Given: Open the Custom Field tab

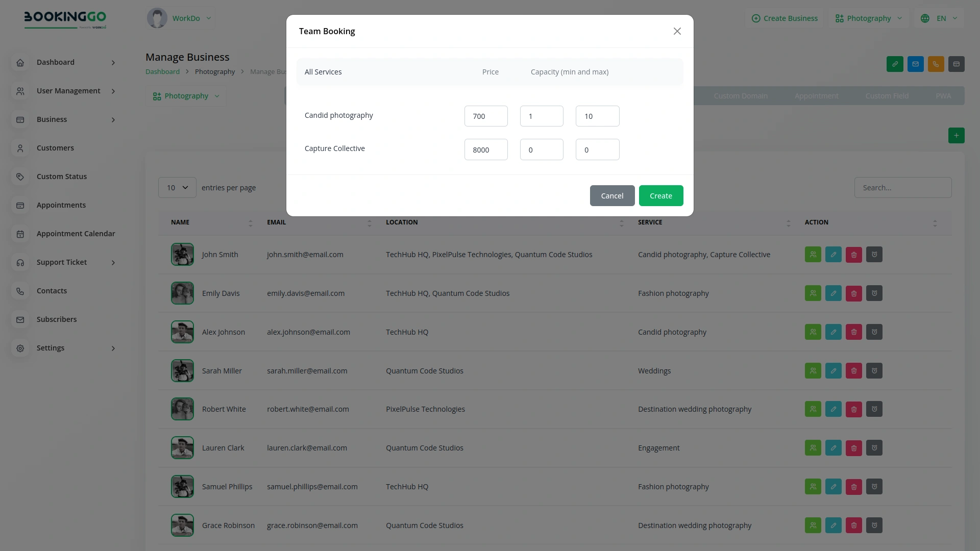Looking at the screenshot, I should (887, 95).
